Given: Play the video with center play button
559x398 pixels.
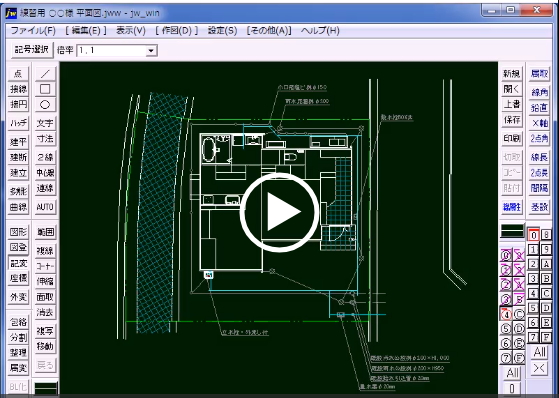Looking at the screenshot, I should [x=279, y=212].
